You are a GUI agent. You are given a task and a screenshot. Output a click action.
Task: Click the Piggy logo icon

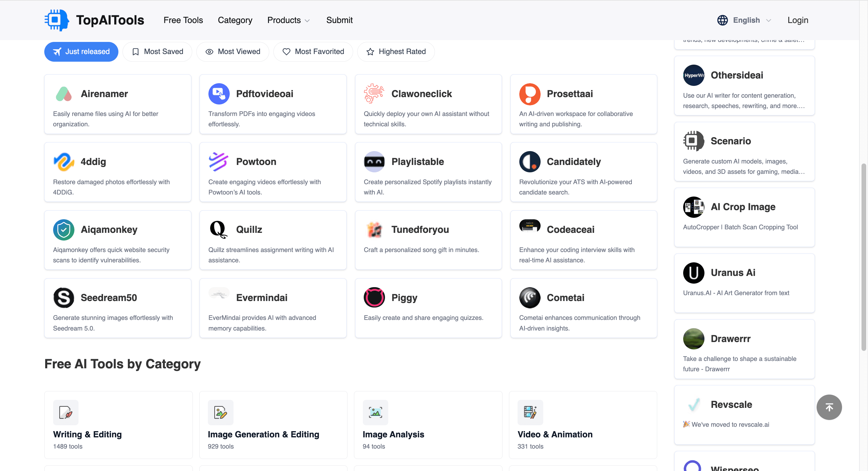[374, 298]
